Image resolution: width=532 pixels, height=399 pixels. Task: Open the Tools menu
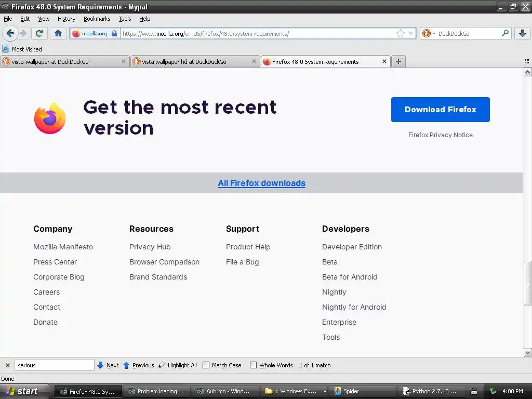(x=125, y=19)
